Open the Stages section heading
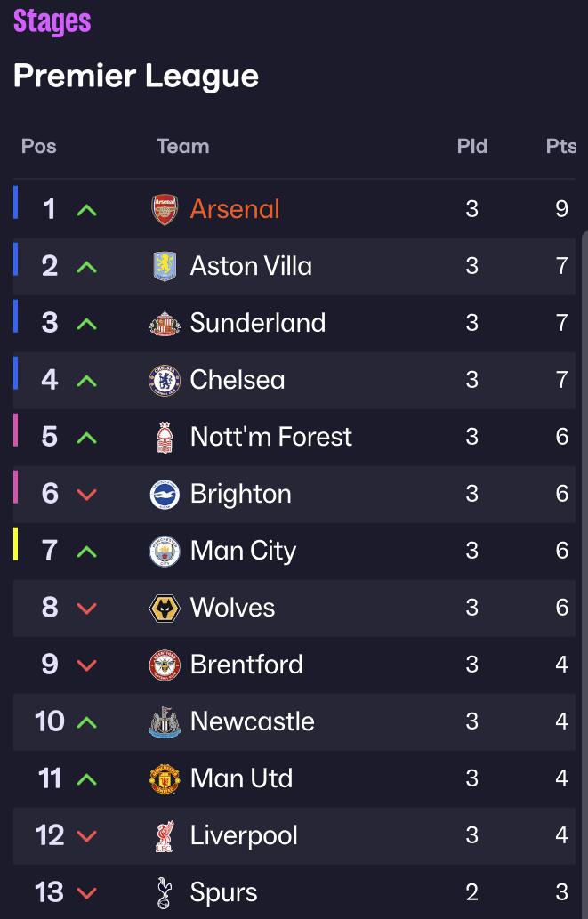This screenshot has width=588, height=919. (x=52, y=21)
